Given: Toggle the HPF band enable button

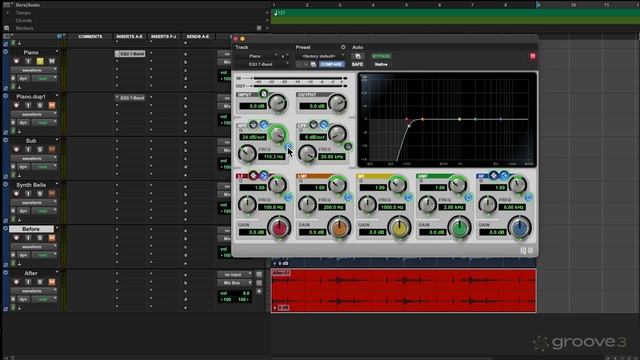Looking at the screenshot, I should tap(288, 147).
